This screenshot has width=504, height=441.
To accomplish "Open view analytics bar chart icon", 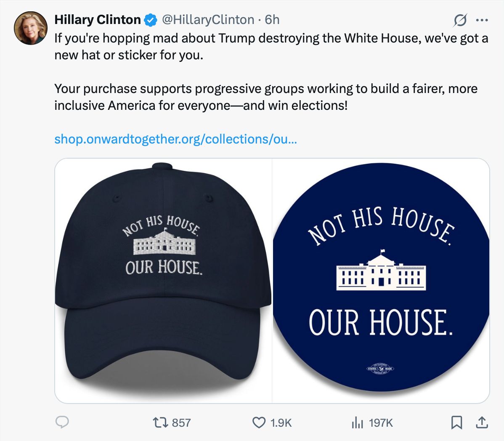I will 357,422.
